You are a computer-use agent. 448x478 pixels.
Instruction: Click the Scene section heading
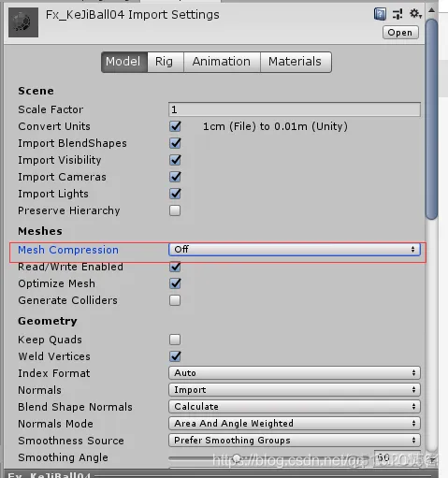pos(36,91)
